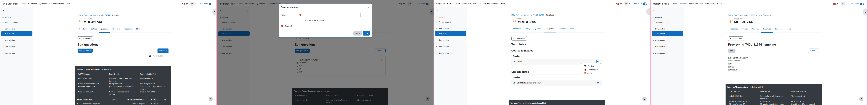Open THEME menu on Edit questions page
This screenshot has width=868, height=105.
pyautogui.click(x=69, y=4)
